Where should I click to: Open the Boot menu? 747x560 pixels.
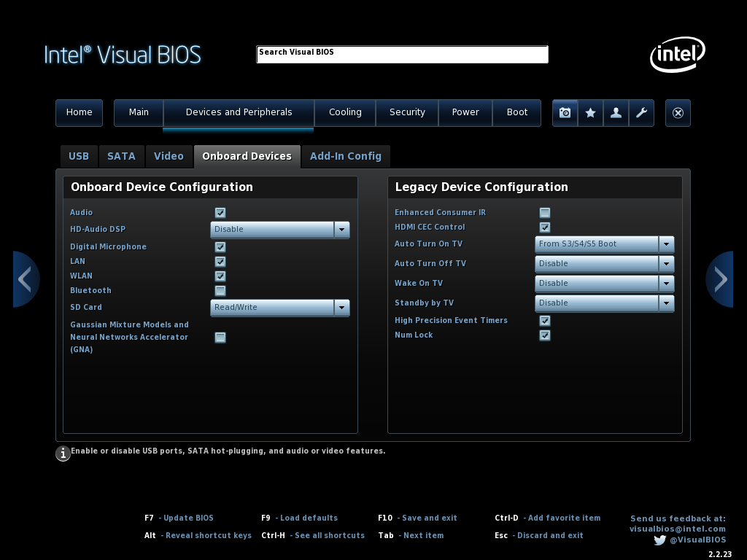pos(517,113)
